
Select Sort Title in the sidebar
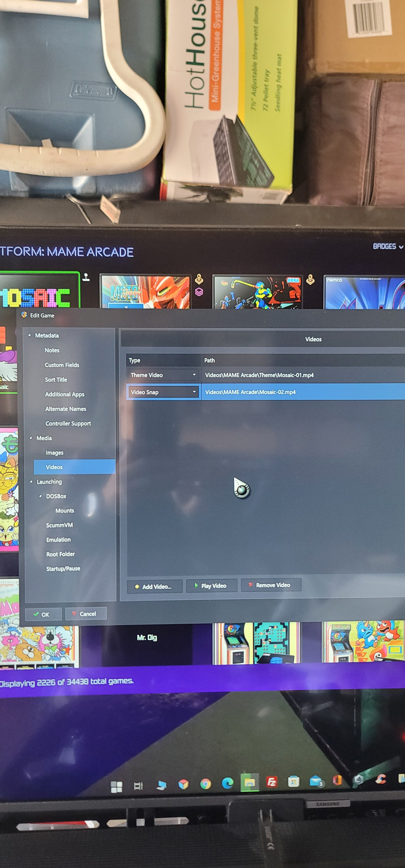pos(56,379)
